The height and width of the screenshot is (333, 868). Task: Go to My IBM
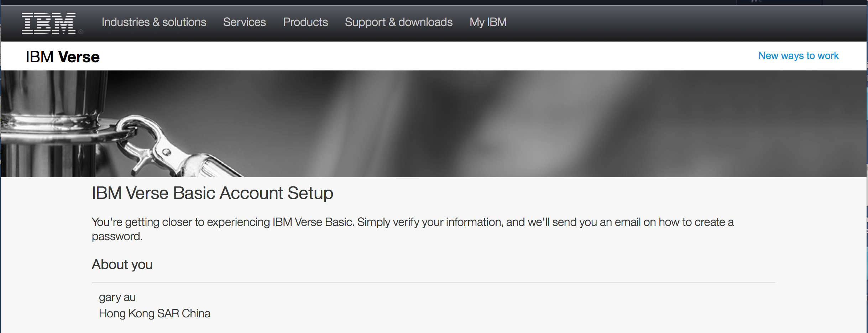click(488, 22)
